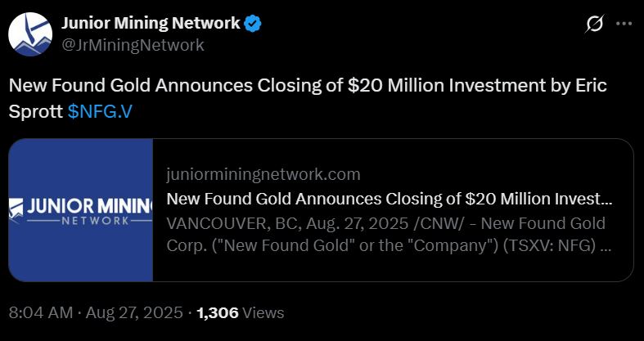The height and width of the screenshot is (341, 644).
Task: Click the juniorminingnetwork.com domain text
Action: pos(262,174)
